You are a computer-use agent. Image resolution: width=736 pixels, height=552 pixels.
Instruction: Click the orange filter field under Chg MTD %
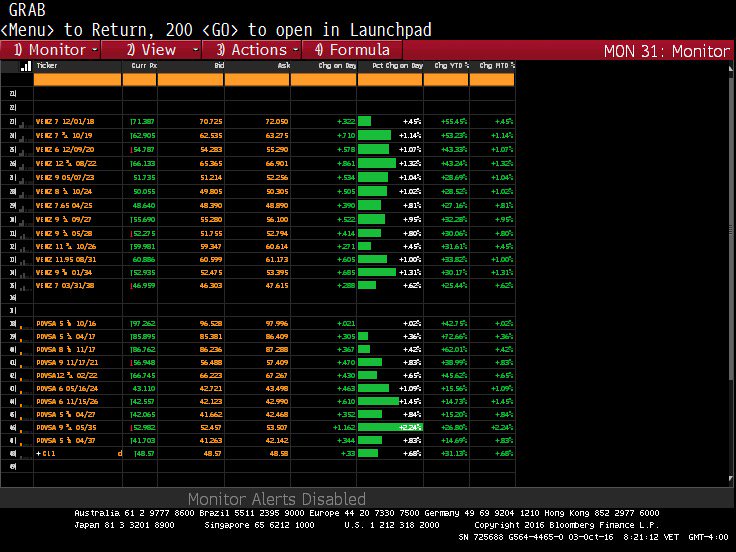(x=492, y=80)
